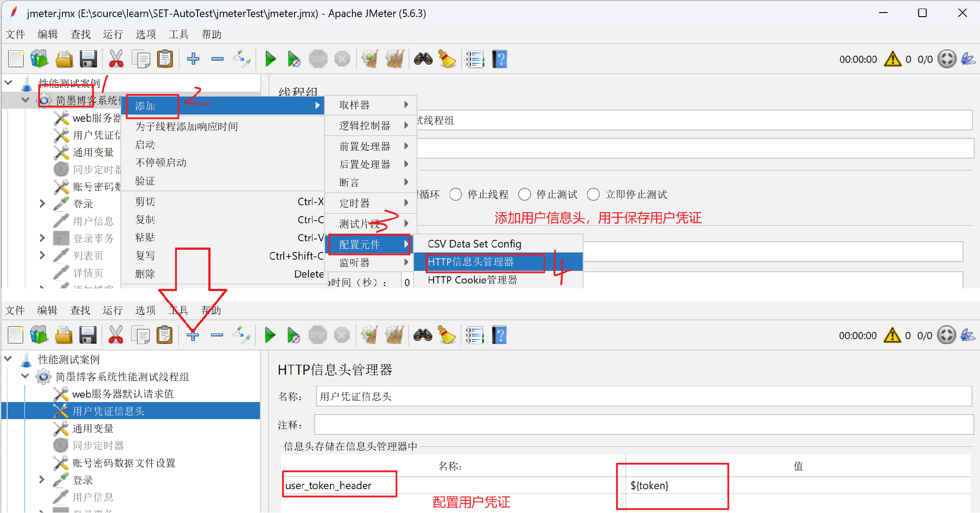The height and width of the screenshot is (513, 980).
Task: Open the 编辑 menu in top menu bar
Action: 48,35
